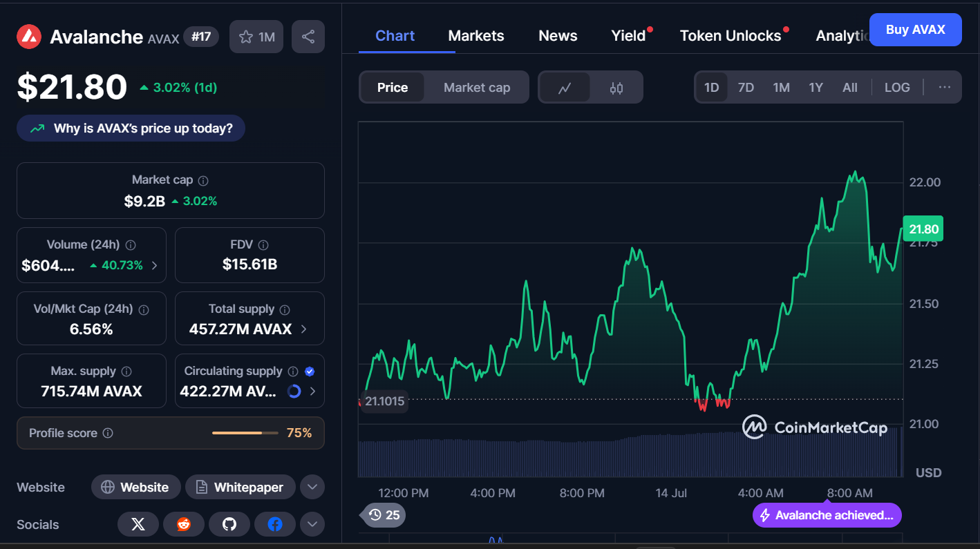This screenshot has width=980, height=549.
Task: Expand more socials dropdown
Action: click(312, 525)
